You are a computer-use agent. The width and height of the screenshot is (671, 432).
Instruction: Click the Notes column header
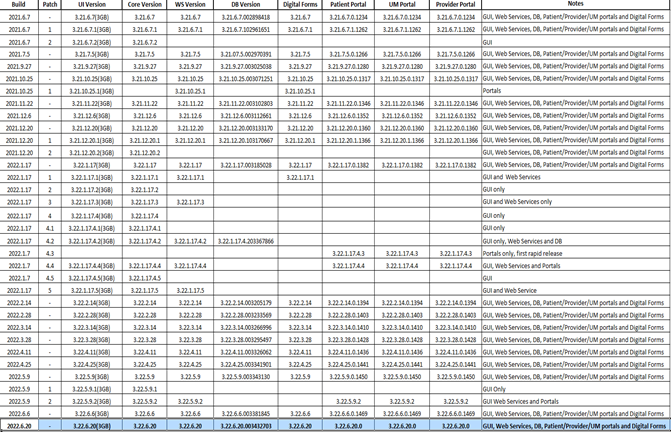pos(574,5)
